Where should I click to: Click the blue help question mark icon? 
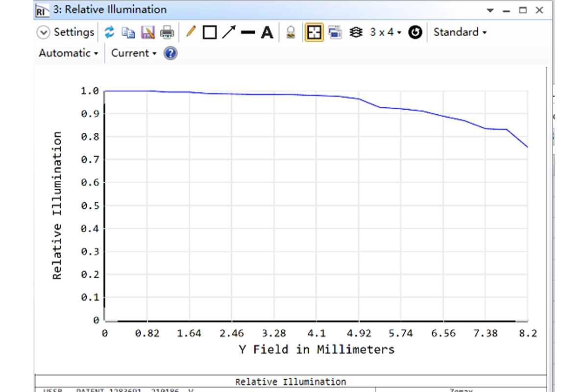[x=170, y=53]
